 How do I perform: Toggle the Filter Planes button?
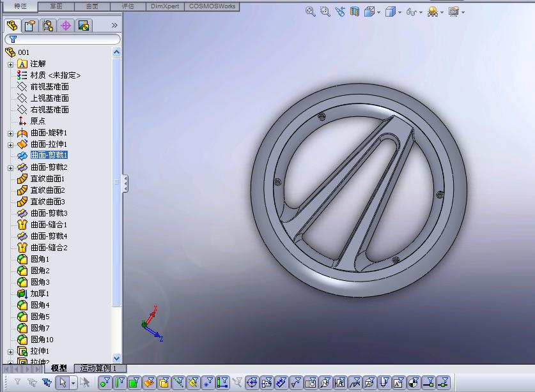(193, 382)
